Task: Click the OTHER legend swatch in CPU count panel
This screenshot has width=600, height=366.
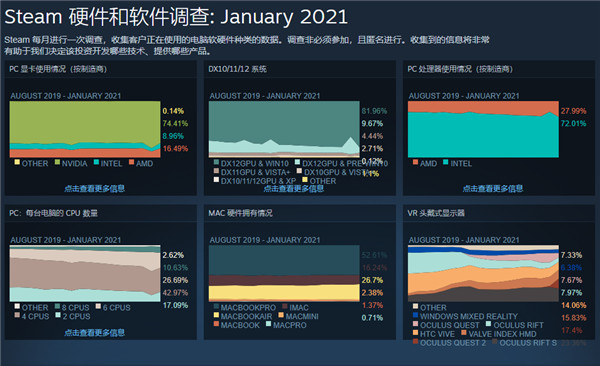Action: 17,306
